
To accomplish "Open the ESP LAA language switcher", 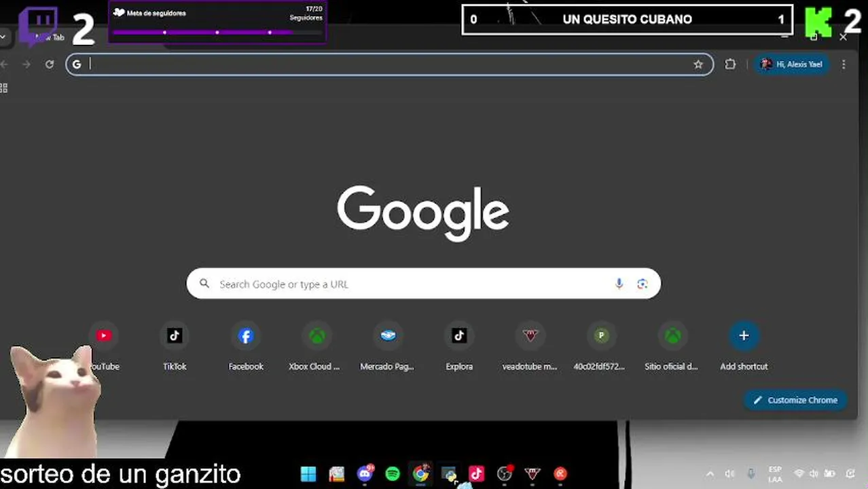I will coord(775,474).
